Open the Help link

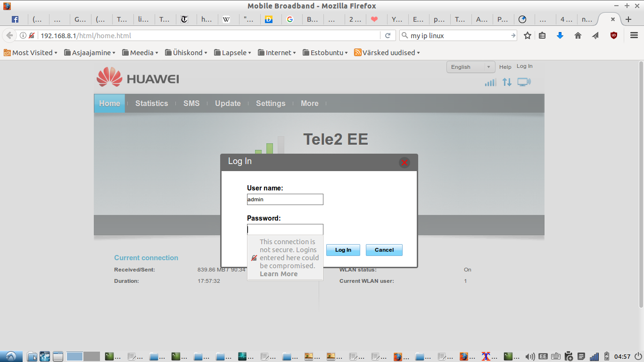(x=505, y=67)
